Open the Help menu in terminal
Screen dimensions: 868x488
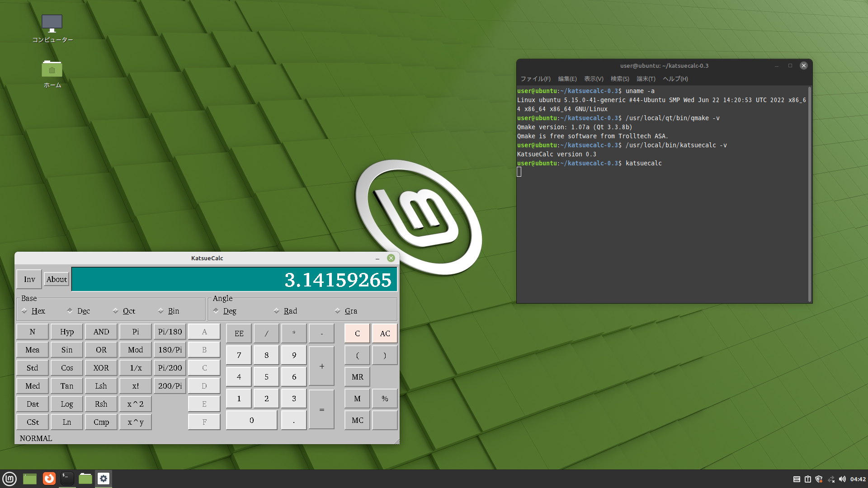pyautogui.click(x=675, y=79)
